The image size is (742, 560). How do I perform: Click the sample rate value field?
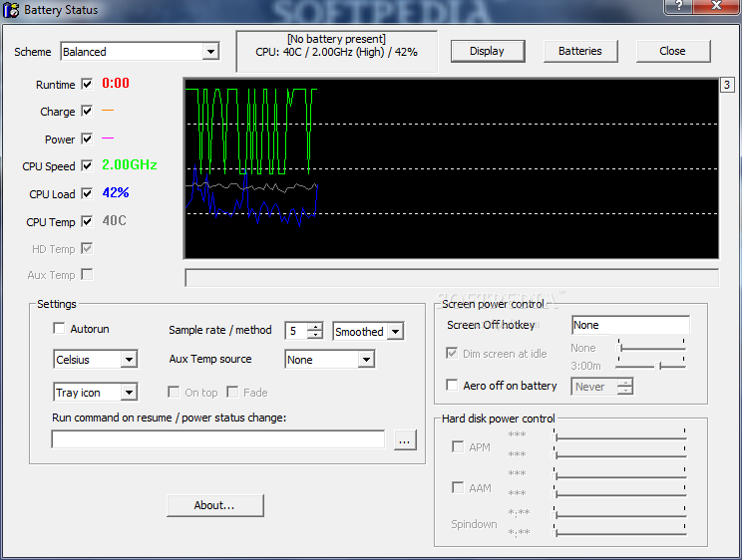(x=296, y=331)
